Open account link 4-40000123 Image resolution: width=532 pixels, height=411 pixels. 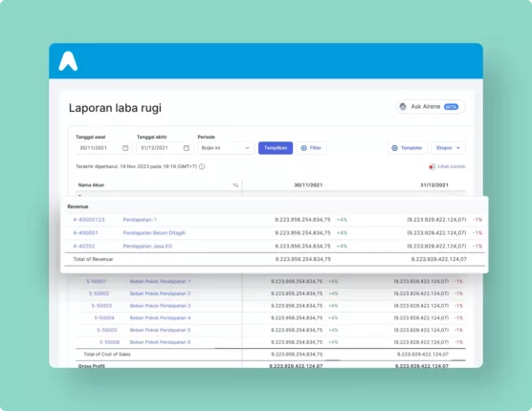[89, 220]
